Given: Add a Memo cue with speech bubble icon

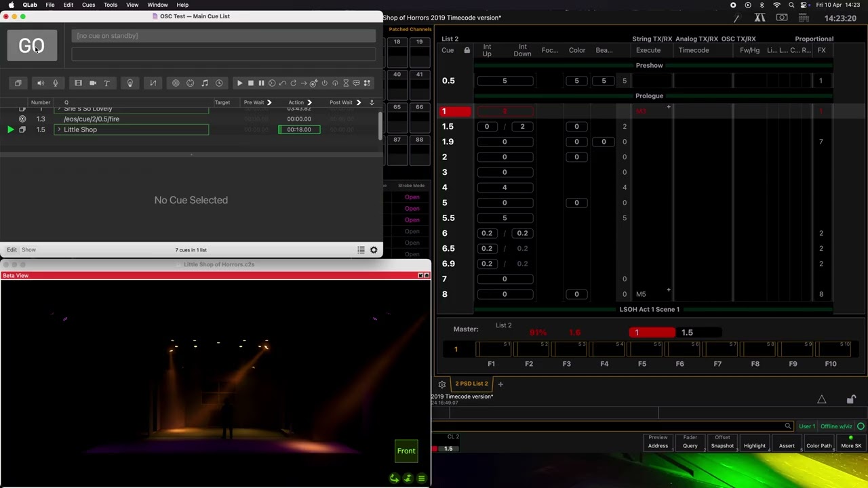Looking at the screenshot, I should tap(356, 83).
